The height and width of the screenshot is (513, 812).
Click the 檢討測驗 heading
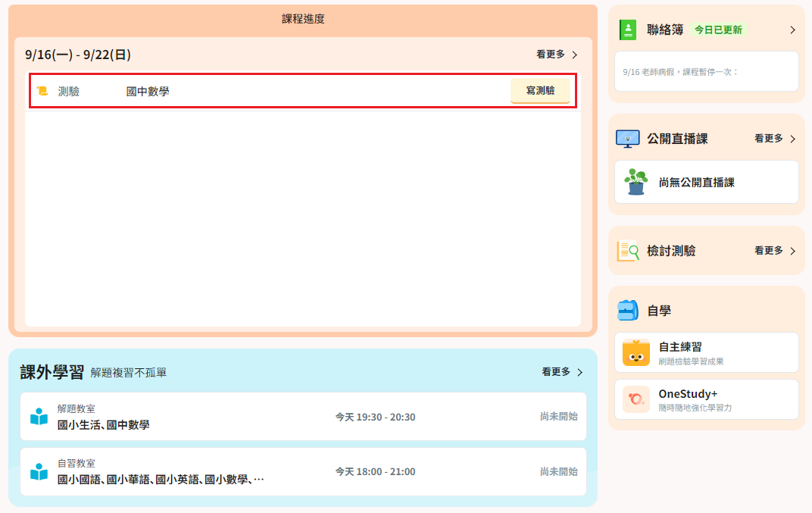point(671,251)
